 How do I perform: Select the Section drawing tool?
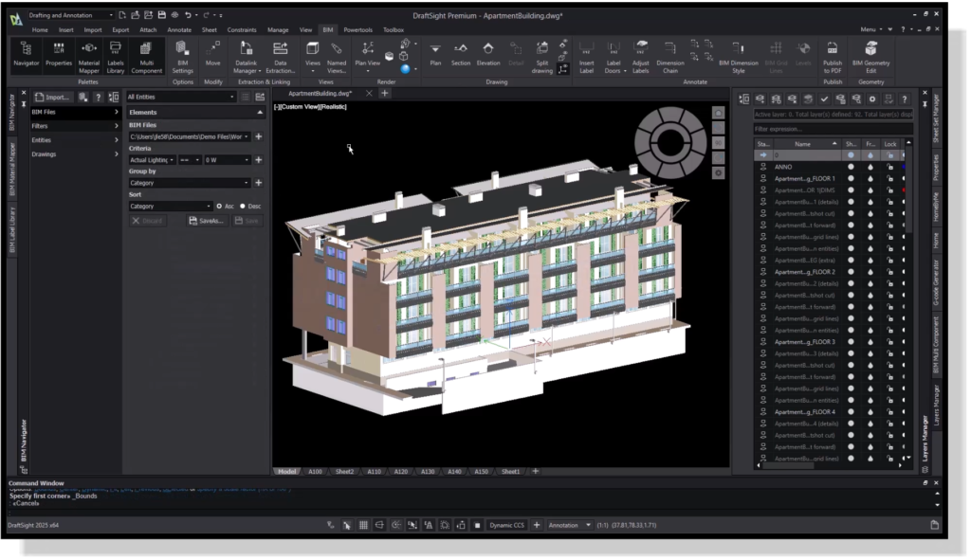click(x=461, y=51)
